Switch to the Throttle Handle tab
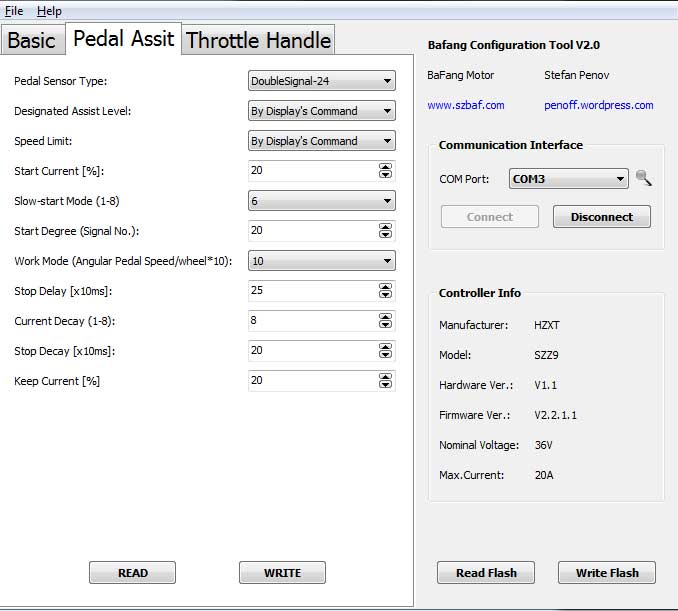This screenshot has height=611, width=678. (x=258, y=41)
